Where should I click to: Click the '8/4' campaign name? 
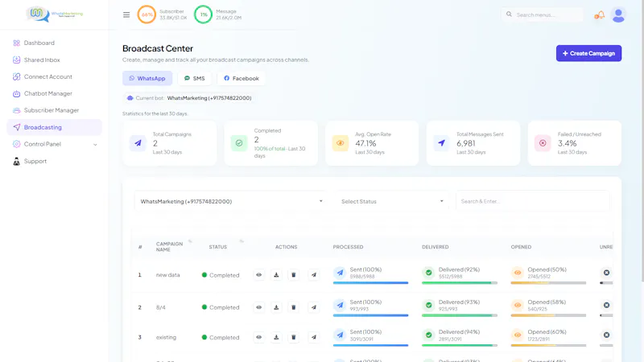coord(160,307)
